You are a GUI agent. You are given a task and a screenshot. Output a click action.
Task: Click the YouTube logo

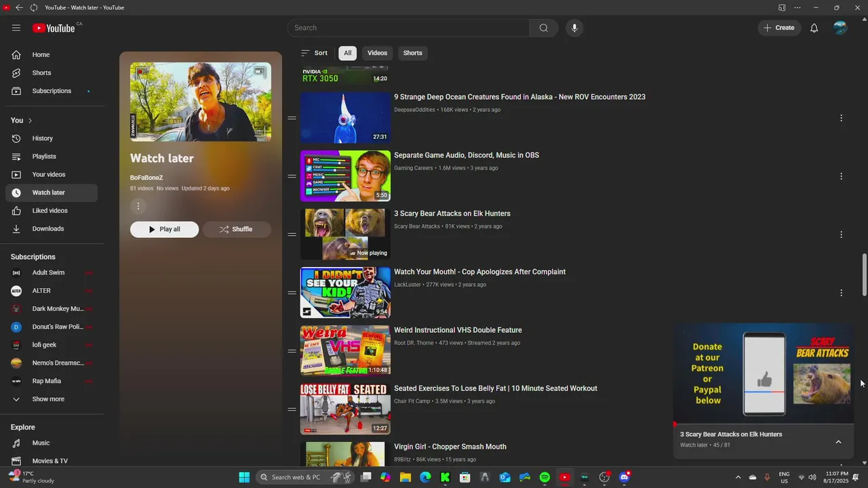click(x=54, y=28)
